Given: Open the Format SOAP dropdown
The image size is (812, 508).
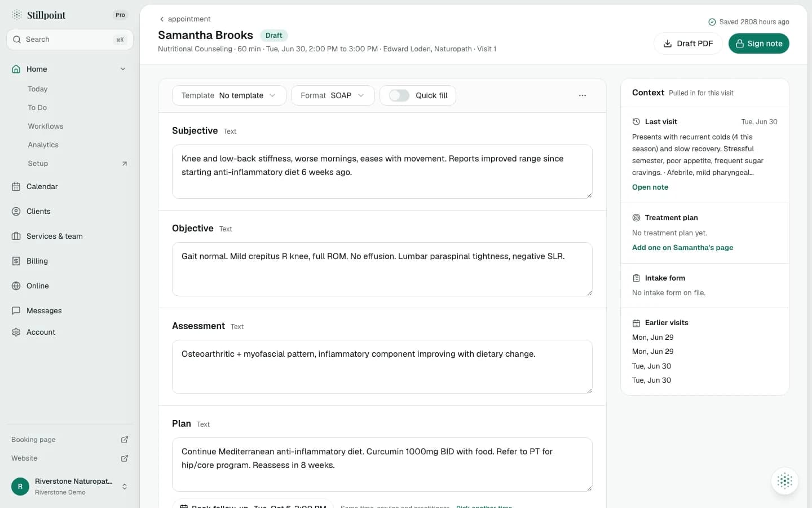Looking at the screenshot, I should point(333,95).
